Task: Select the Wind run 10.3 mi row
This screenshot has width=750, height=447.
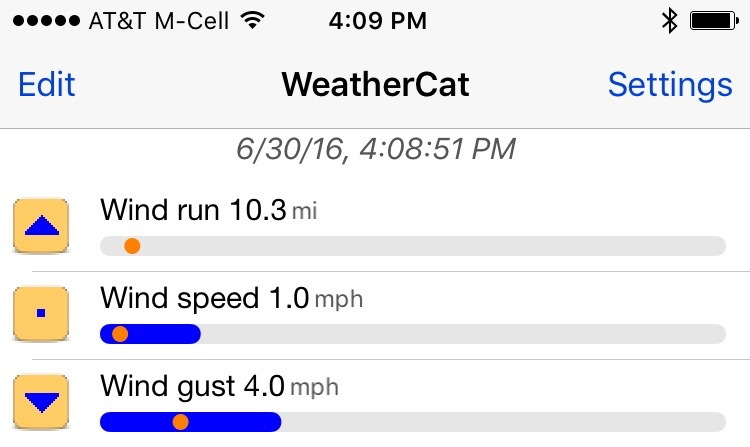Action: click(375, 227)
